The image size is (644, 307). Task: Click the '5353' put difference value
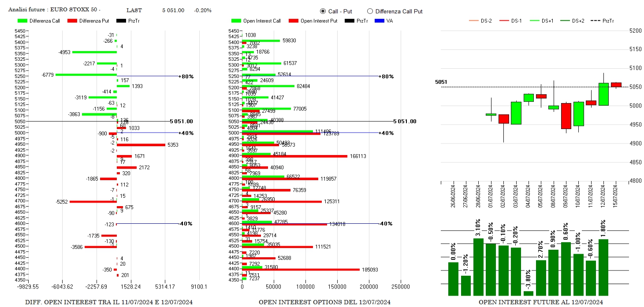click(x=172, y=145)
